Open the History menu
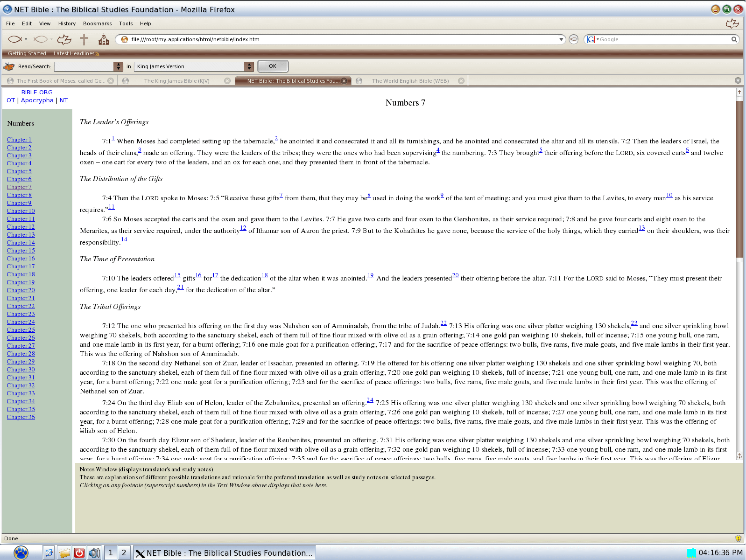The height and width of the screenshot is (560, 746). (x=67, y=23)
